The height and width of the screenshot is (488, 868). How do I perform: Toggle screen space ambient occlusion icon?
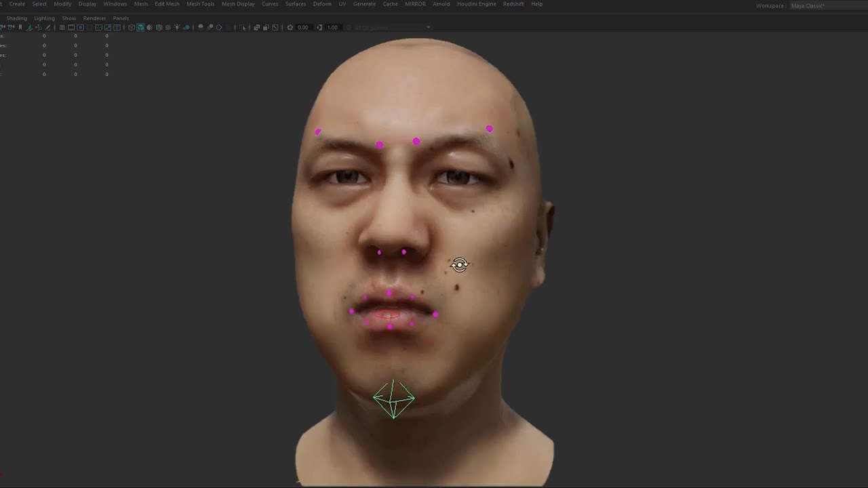coord(201,27)
